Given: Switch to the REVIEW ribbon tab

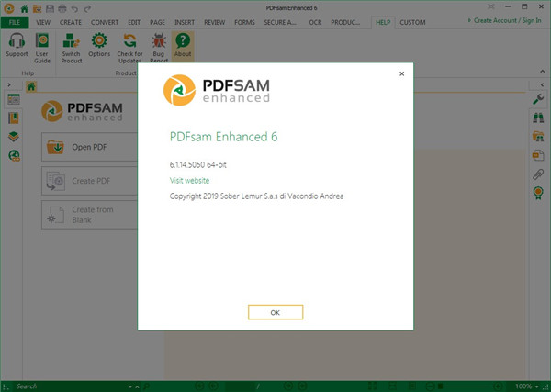Looking at the screenshot, I should [x=214, y=22].
